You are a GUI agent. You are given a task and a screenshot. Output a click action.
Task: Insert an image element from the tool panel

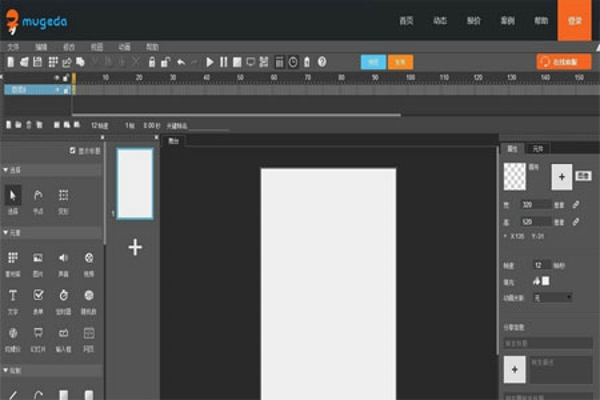(38, 258)
